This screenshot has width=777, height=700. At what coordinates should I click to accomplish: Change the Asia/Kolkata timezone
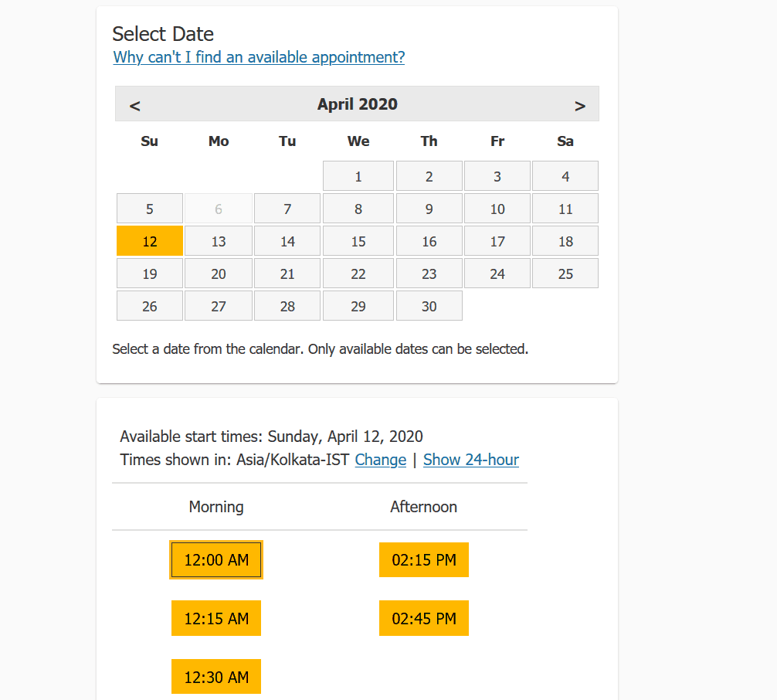click(x=380, y=460)
